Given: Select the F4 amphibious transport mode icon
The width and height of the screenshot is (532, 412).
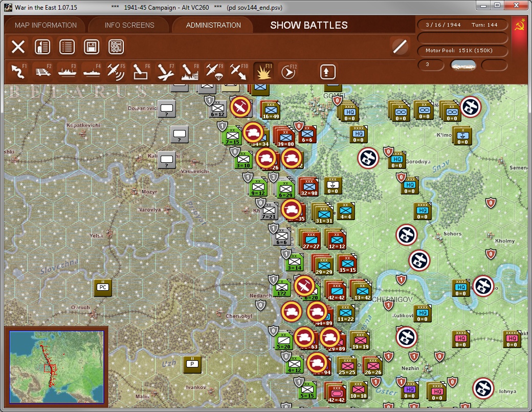Looking at the screenshot, I should pyautogui.click(x=92, y=72).
